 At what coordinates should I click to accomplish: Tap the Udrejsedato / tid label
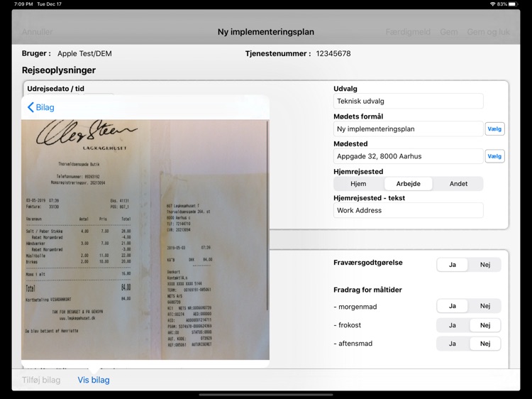click(x=55, y=89)
